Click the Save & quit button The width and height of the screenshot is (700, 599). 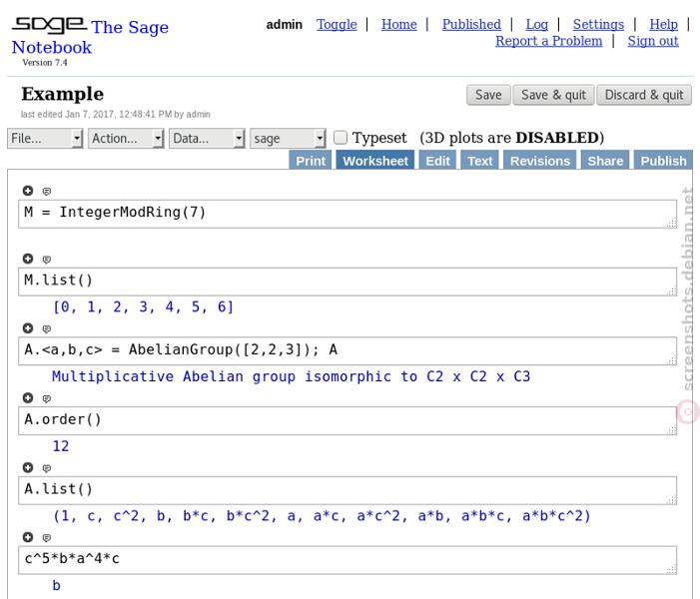click(x=553, y=95)
